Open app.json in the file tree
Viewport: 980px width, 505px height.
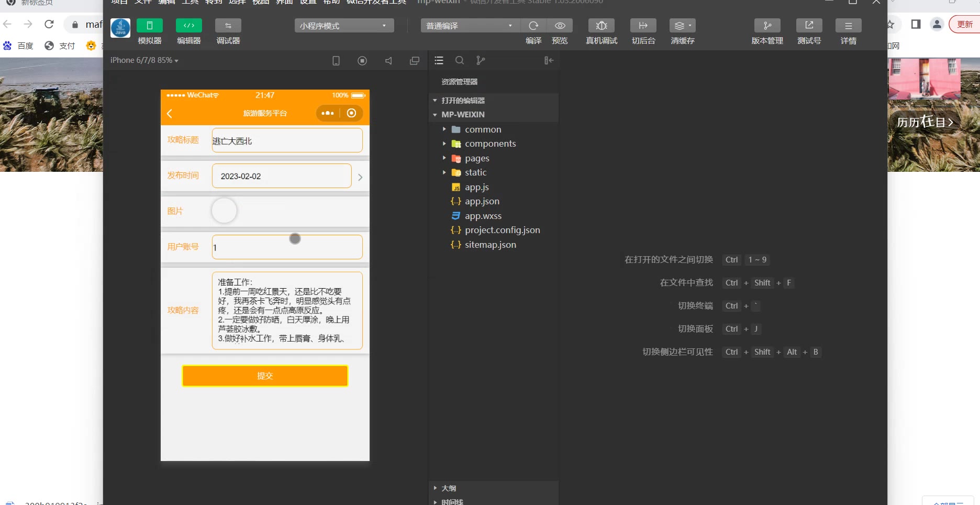482,201
